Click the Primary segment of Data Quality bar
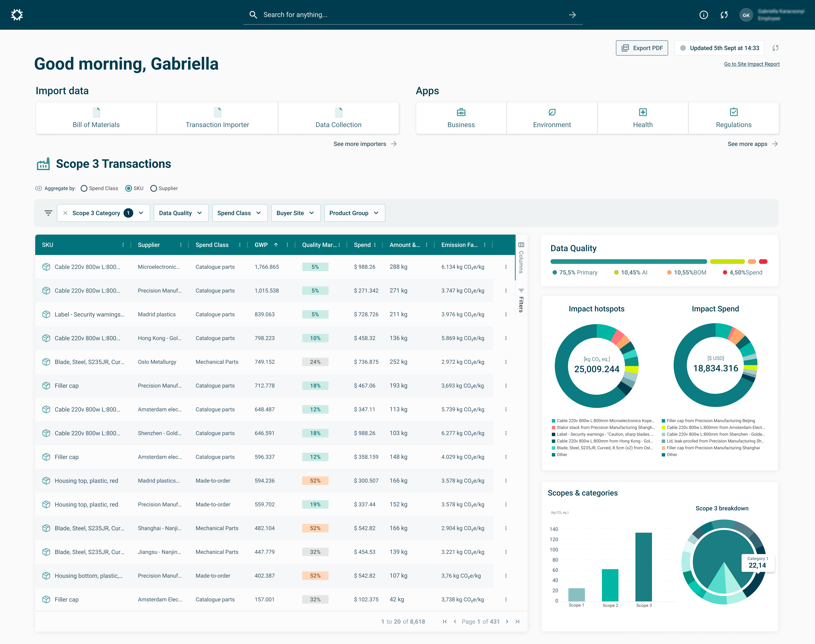The height and width of the screenshot is (644, 815). pyautogui.click(x=629, y=262)
